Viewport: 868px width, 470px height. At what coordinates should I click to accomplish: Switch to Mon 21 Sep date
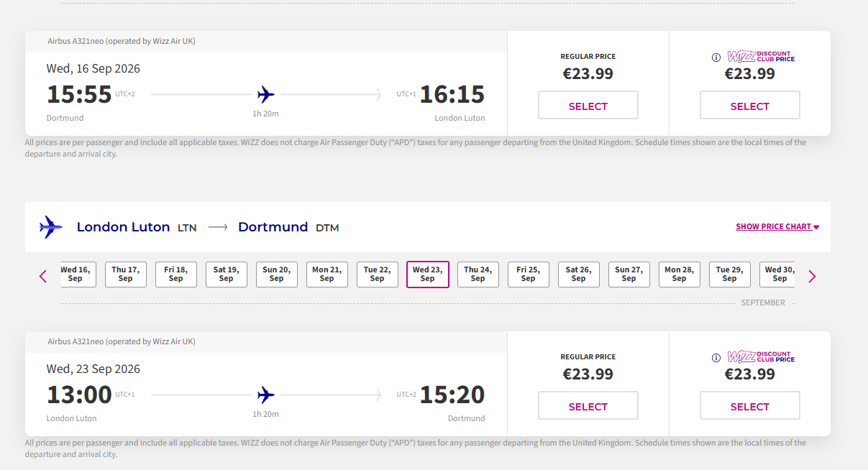[327, 275]
